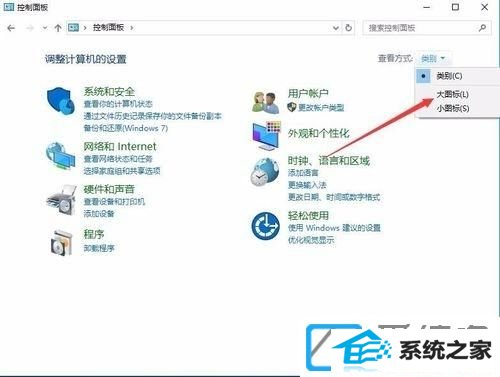
Task: Expand address bar history dropdown
Action: point(336,28)
